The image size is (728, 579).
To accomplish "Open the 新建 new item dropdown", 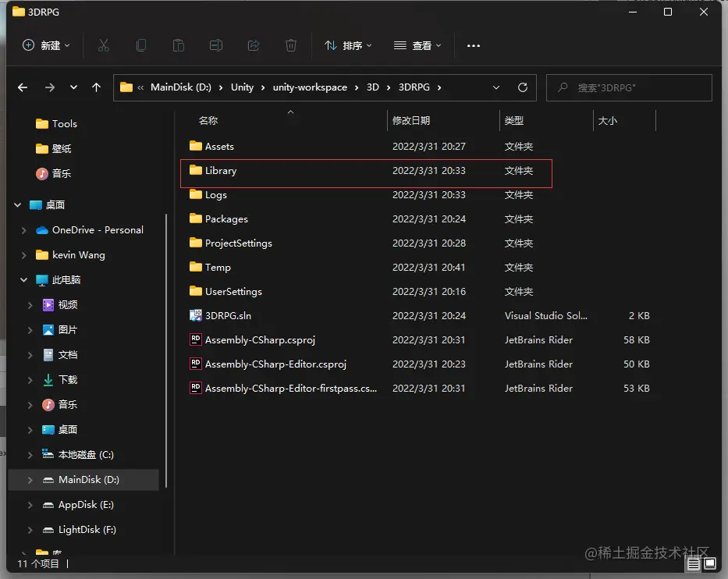I will click(x=46, y=45).
